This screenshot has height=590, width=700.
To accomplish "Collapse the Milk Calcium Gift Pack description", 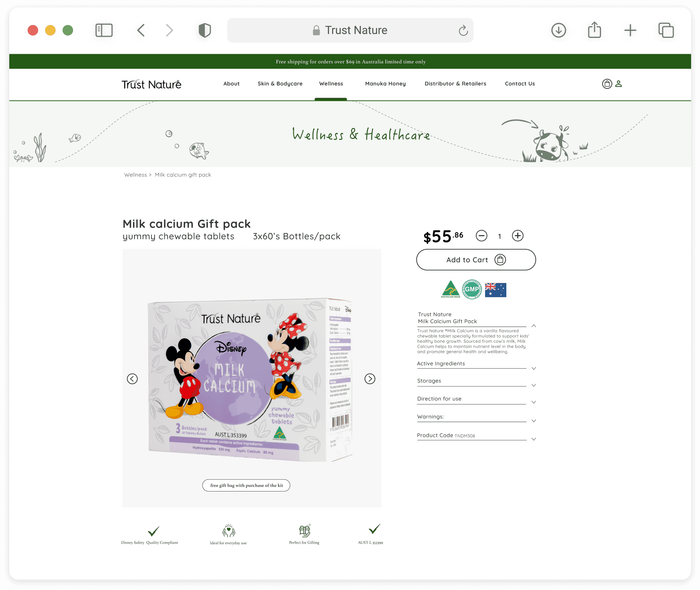I will tap(534, 326).
